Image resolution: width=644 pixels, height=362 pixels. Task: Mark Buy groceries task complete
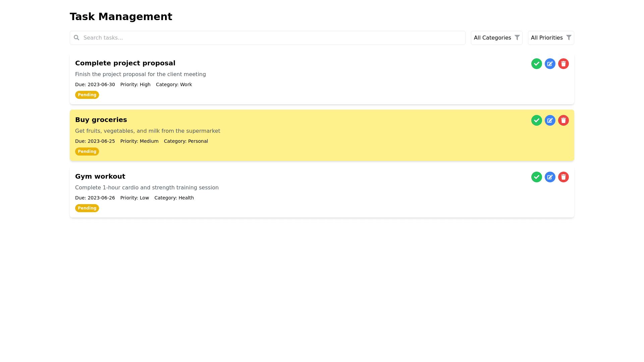(x=536, y=120)
